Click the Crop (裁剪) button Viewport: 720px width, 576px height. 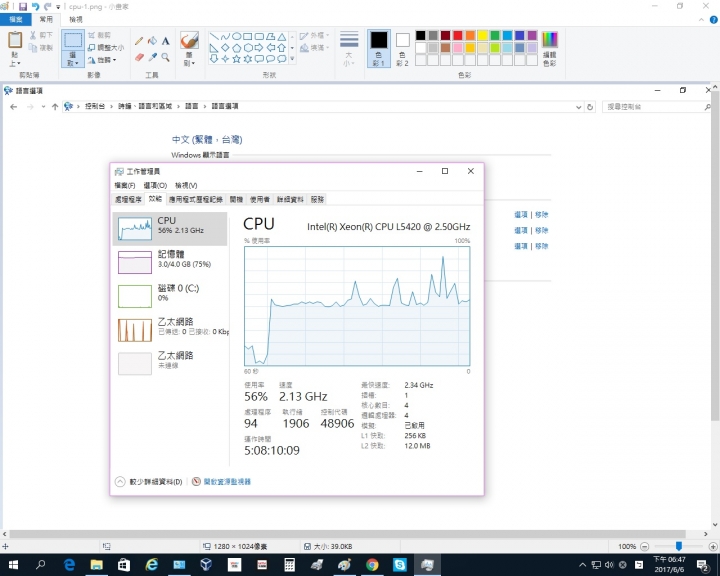point(100,35)
